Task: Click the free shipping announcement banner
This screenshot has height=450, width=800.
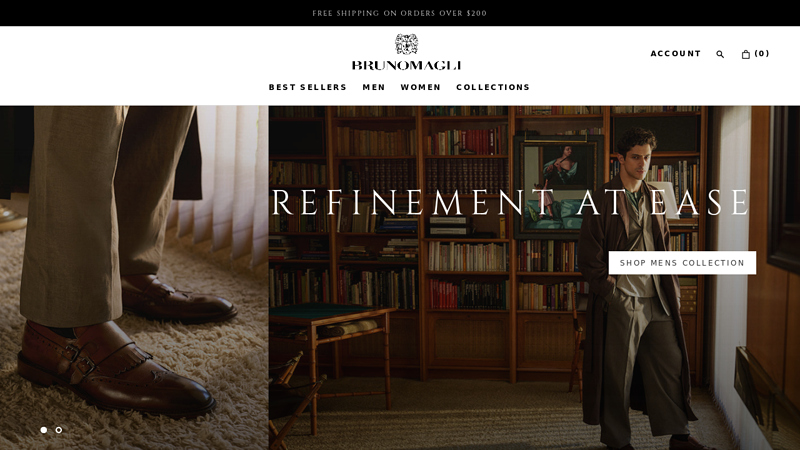Action: (x=400, y=13)
